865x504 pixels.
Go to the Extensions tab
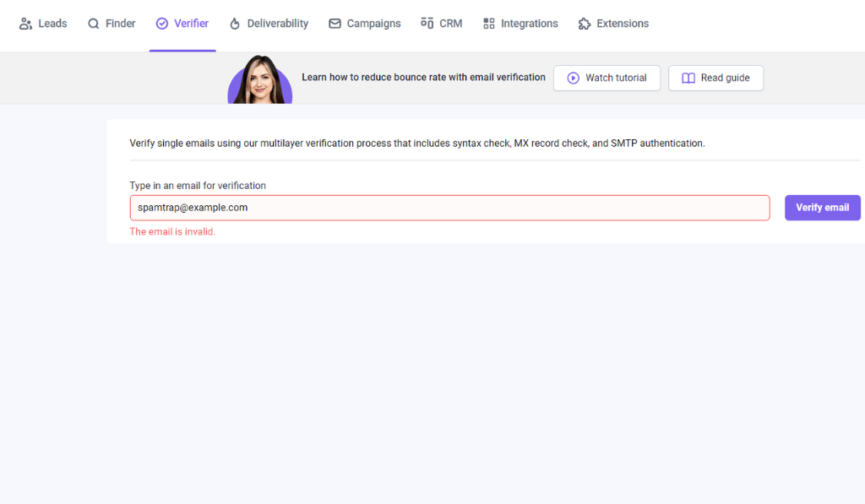coord(613,24)
